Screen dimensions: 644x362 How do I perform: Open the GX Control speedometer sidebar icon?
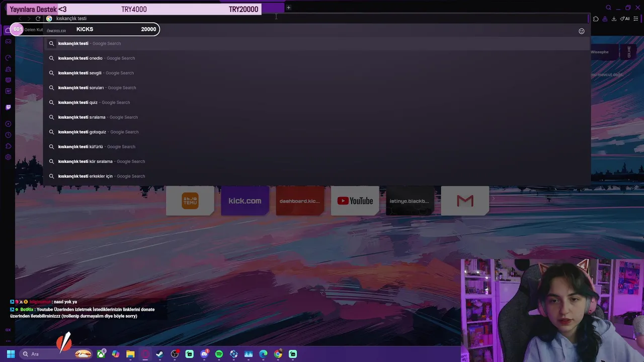pos(8,58)
